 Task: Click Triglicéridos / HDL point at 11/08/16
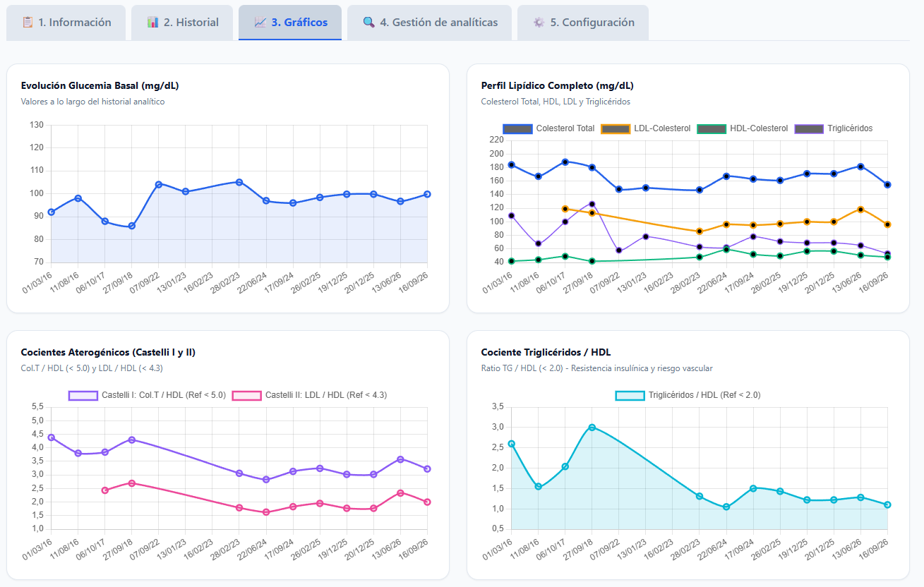[x=538, y=486]
